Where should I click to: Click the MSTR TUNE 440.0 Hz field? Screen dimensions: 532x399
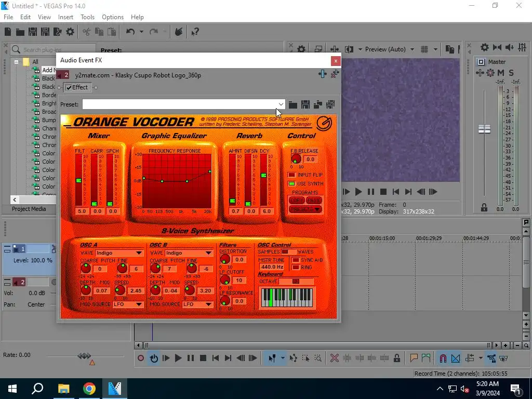[x=272, y=267]
